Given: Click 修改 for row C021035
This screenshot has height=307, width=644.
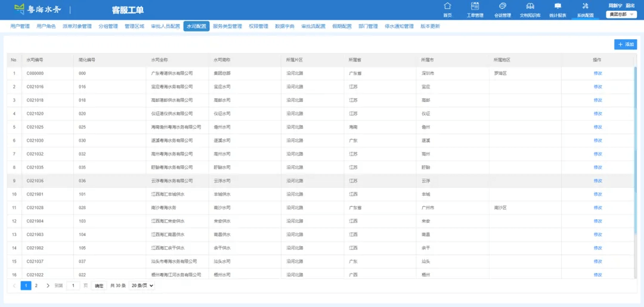Looking at the screenshot, I should click(x=597, y=168).
